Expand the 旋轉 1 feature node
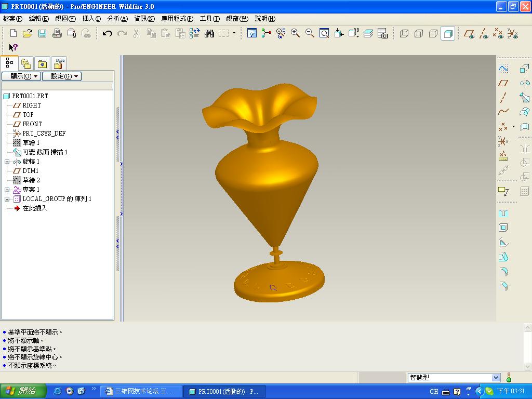The height and width of the screenshot is (399, 532). pyautogui.click(x=7, y=162)
